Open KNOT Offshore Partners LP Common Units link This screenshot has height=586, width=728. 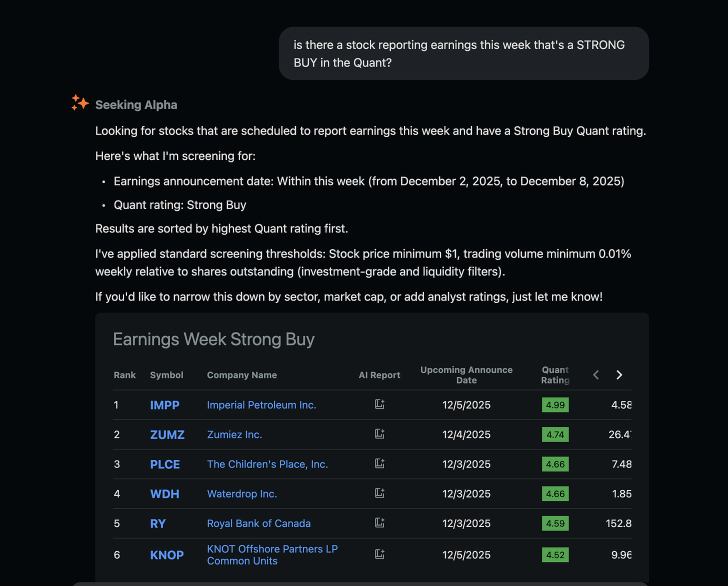[x=272, y=555]
